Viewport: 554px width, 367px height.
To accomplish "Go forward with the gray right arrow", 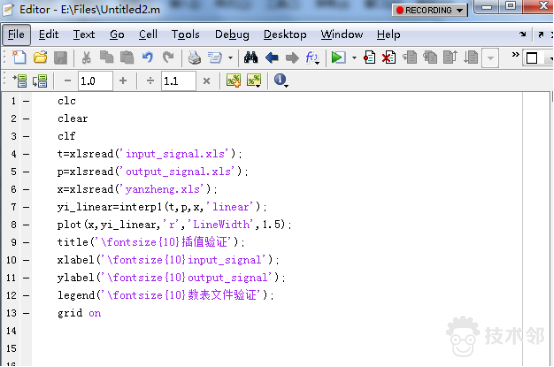I will [292, 58].
